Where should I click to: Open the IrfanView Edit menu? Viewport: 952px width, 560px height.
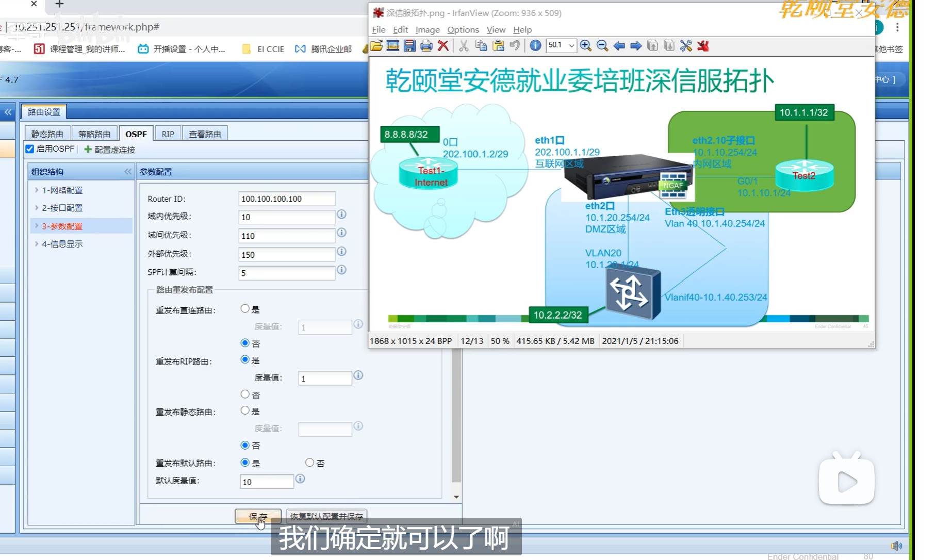coord(400,29)
